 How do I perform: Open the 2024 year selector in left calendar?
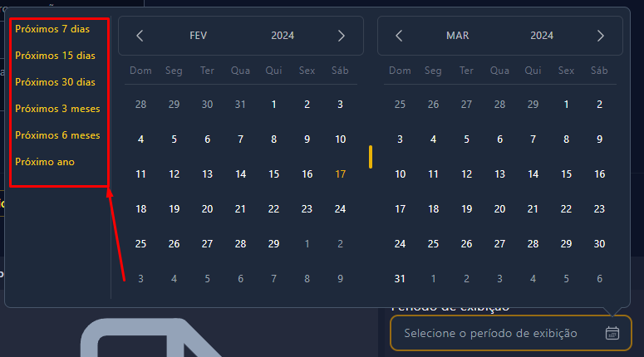[x=283, y=36]
